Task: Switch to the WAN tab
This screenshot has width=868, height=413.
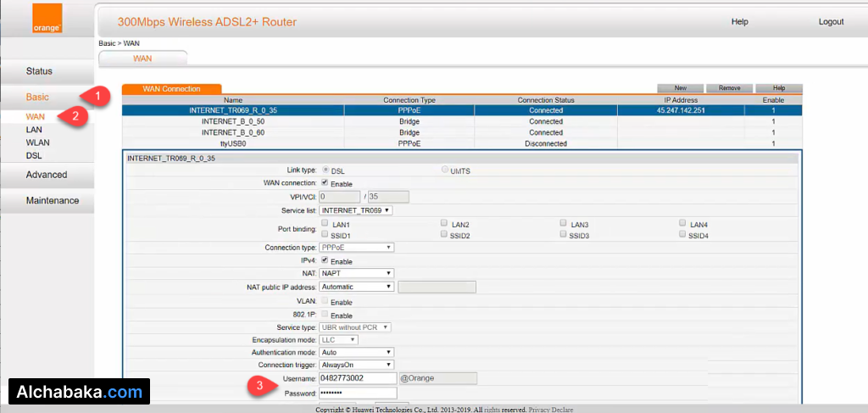Action: (x=142, y=59)
